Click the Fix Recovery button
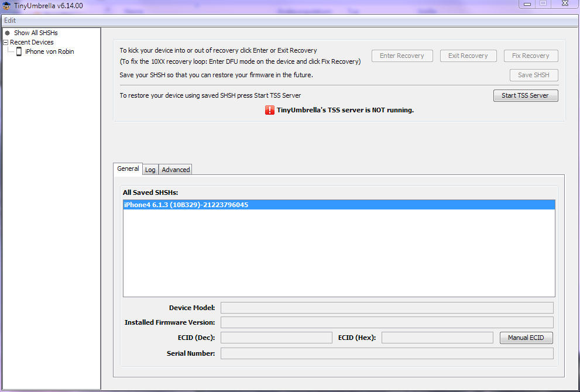This screenshot has height=392, width=580. click(531, 56)
